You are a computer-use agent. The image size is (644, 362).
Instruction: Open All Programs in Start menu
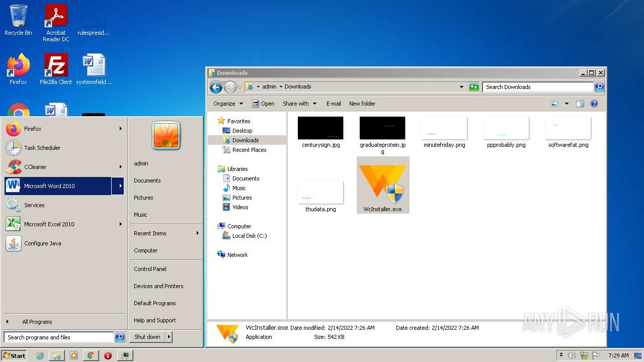point(64,322)
